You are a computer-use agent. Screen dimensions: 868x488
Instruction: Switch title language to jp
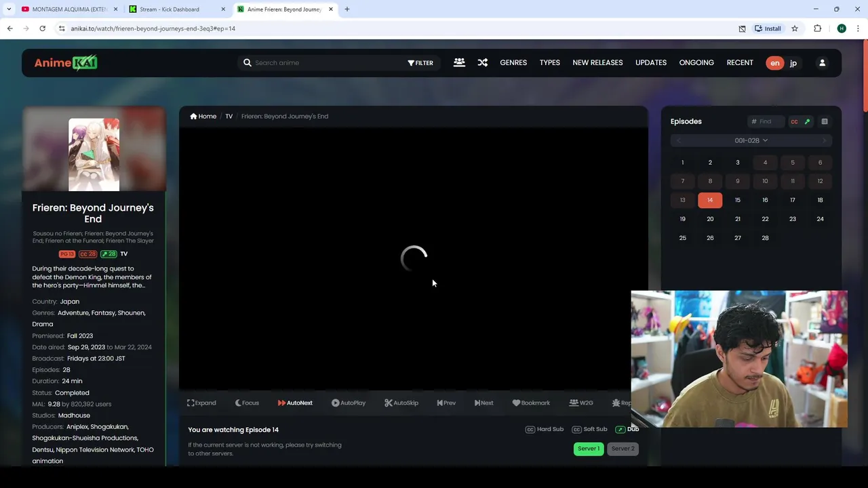coord(793,63)
